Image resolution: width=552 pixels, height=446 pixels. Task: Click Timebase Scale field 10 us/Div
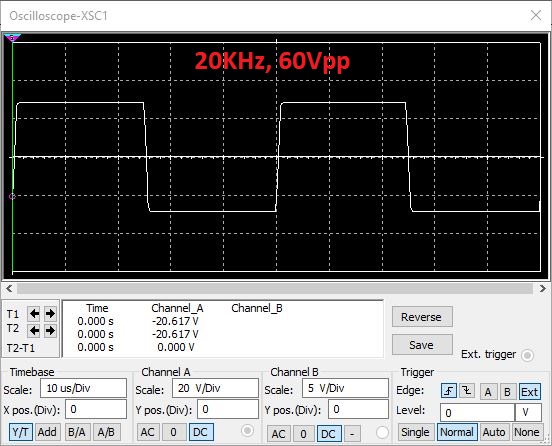83,388
